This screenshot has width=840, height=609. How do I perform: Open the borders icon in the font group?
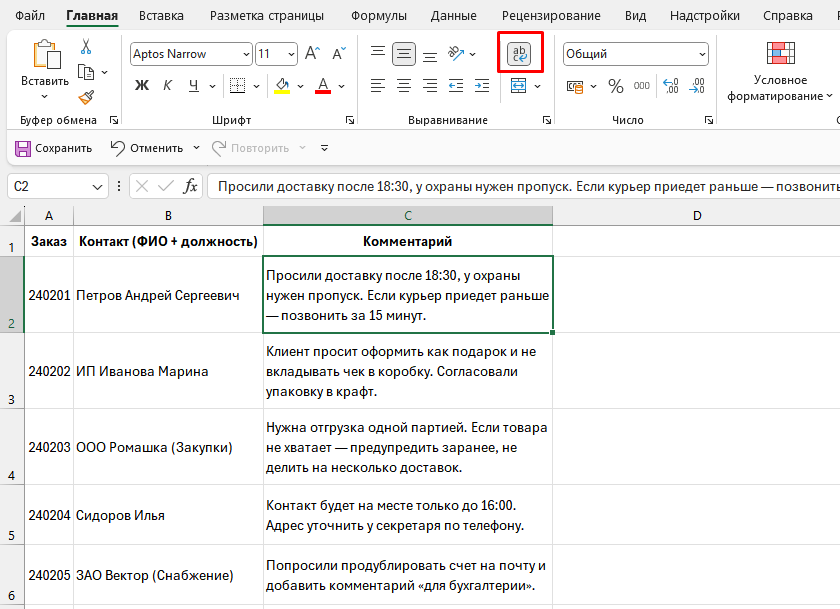point(237,85)
